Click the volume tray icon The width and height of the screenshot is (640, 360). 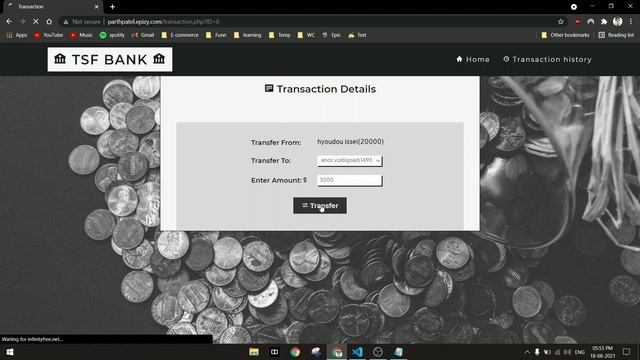pyautogui.click(x=567, y=352)
